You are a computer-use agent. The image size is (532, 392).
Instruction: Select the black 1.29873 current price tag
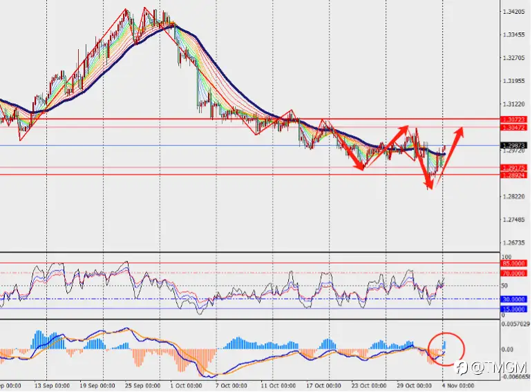click(513, 146)
